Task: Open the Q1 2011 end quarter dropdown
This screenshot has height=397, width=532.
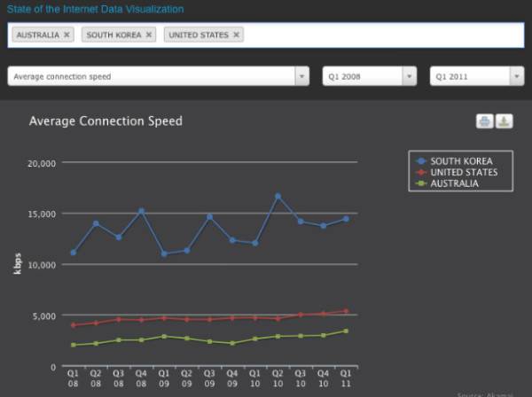Action: tap(477, 76)
